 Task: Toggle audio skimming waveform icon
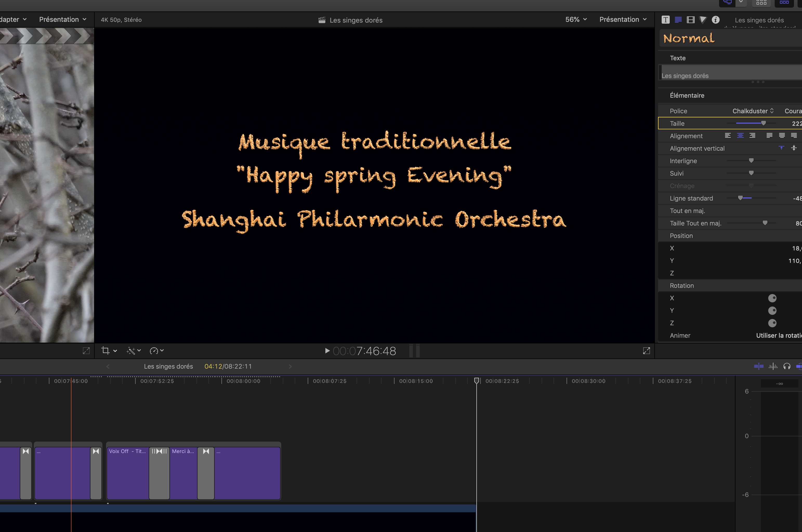[773, 366]
